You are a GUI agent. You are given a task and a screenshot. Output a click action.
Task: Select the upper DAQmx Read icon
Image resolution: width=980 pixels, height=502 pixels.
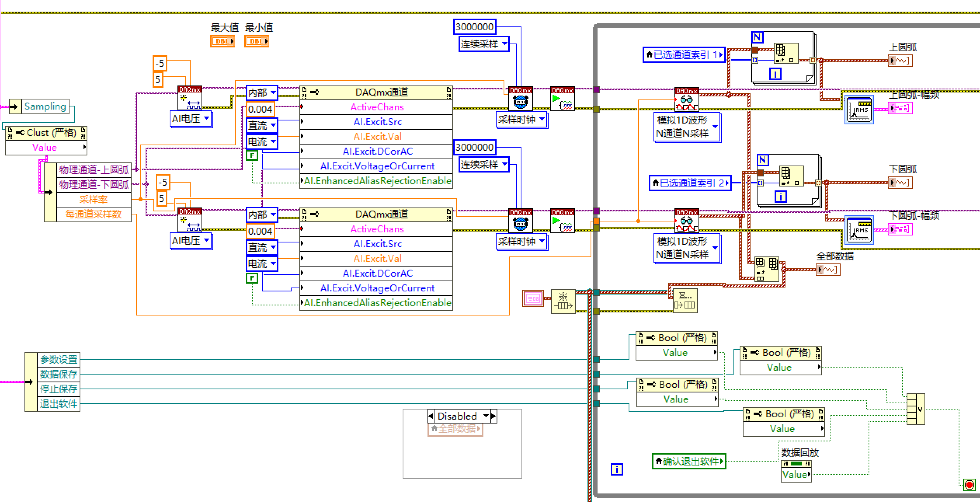686,99
